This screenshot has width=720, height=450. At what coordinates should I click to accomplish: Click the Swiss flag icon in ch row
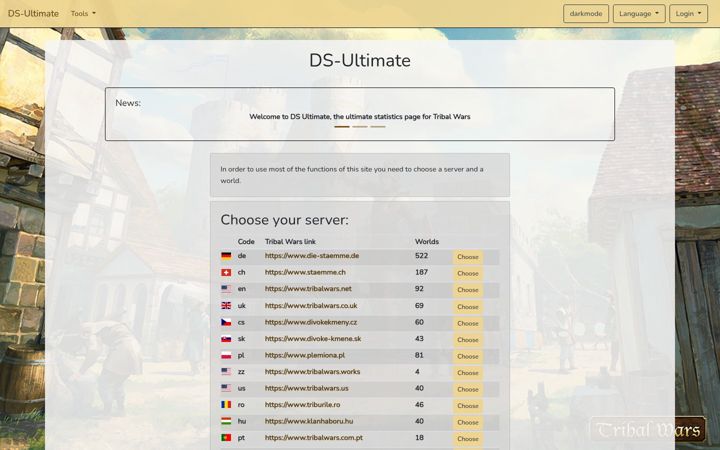226,272
